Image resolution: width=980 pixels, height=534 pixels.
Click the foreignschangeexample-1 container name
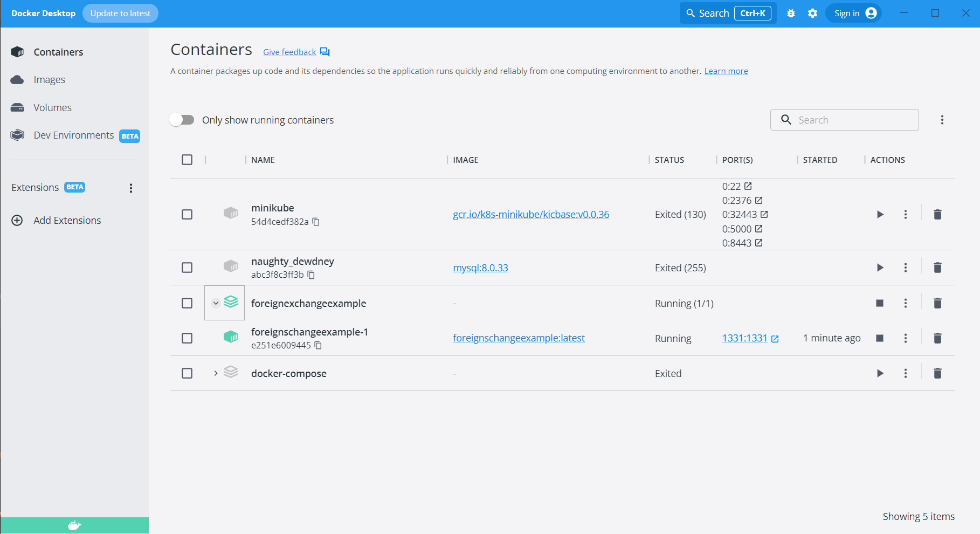point(309,332)
